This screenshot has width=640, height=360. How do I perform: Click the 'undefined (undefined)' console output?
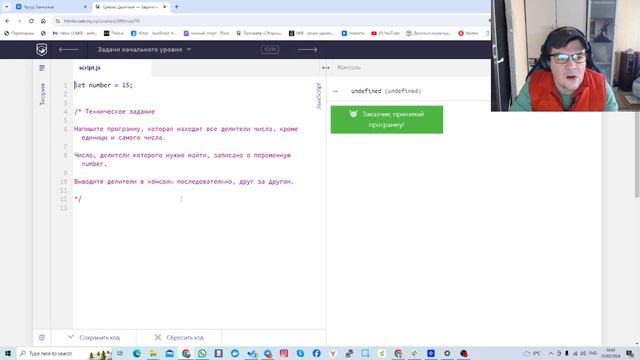pos(386,91)
